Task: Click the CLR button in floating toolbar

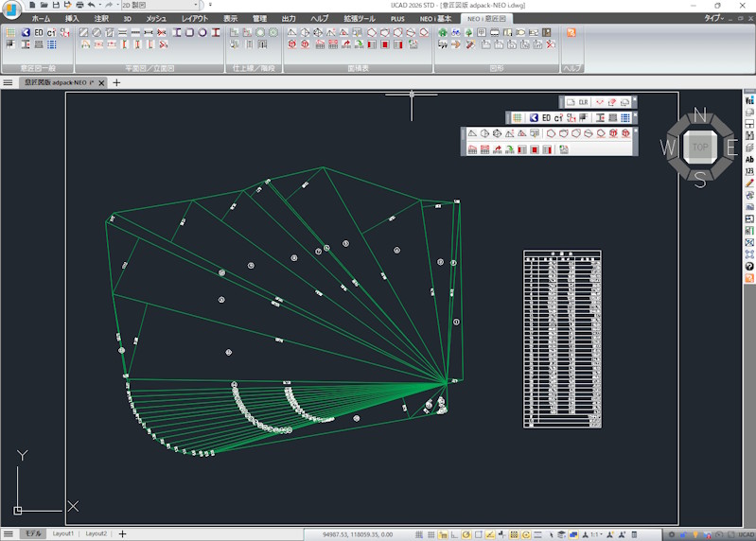Action: [x=583, y=102]
